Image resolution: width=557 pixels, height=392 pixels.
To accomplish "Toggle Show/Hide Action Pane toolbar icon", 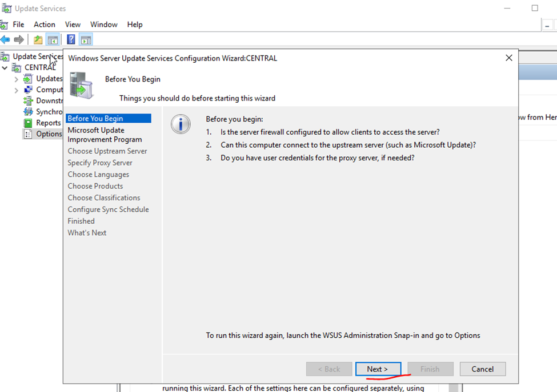I will 86,40.
